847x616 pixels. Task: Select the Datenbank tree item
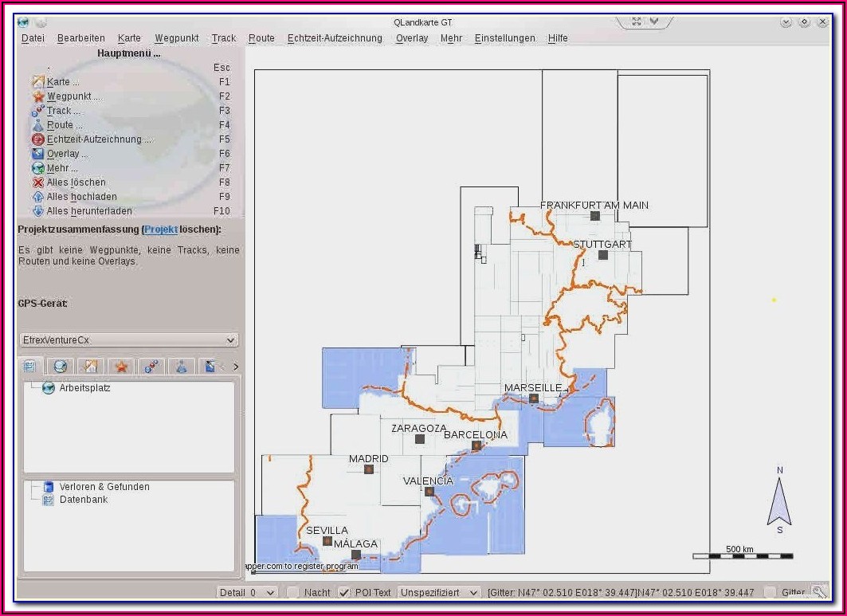(x=83, y=500)
